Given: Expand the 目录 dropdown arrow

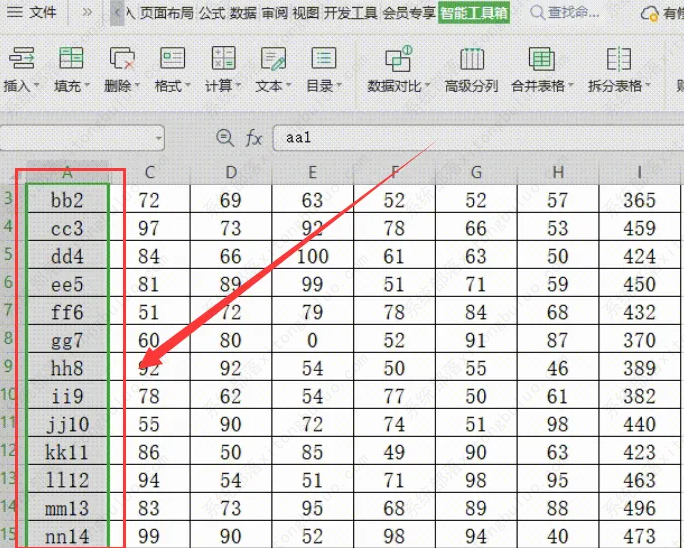Looking at the screenshot, I should coord(339,86).
